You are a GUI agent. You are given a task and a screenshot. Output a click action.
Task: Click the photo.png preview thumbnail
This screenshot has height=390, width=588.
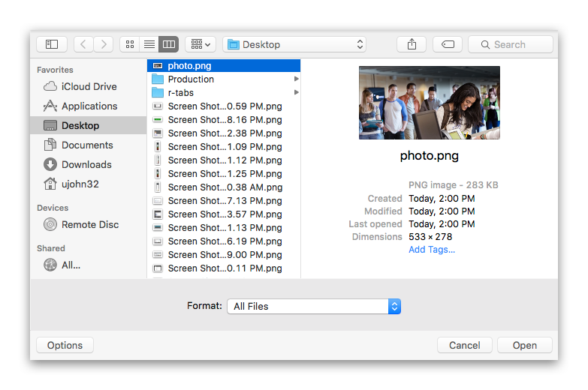[x=429, y=103]
